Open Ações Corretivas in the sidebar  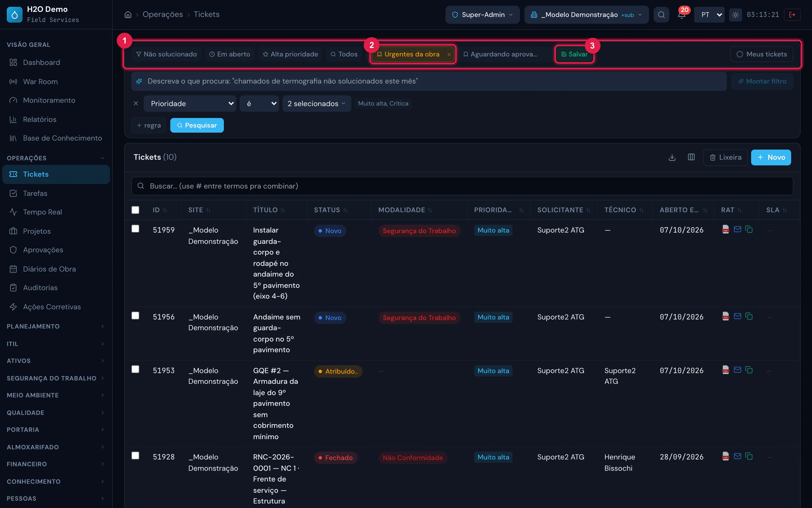[56, 307]
